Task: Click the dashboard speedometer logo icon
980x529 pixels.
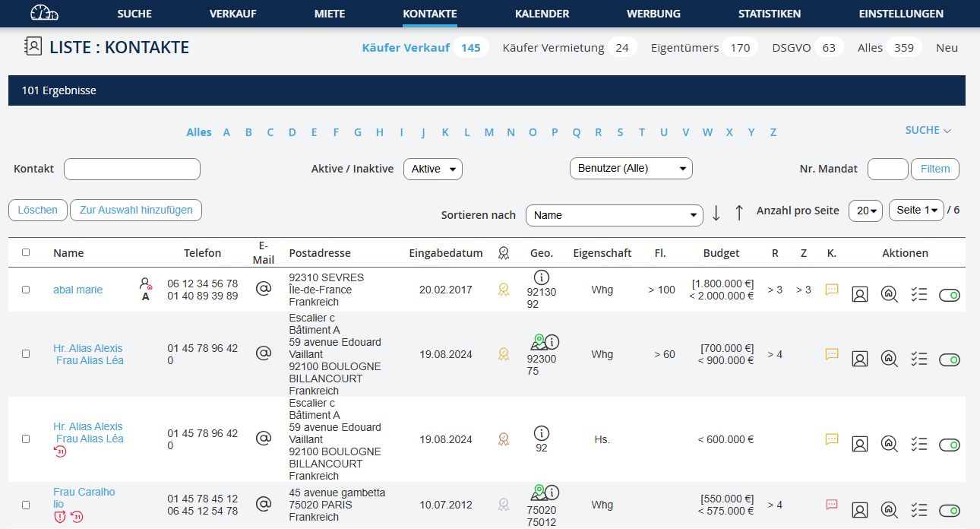Action: [44, 13]
